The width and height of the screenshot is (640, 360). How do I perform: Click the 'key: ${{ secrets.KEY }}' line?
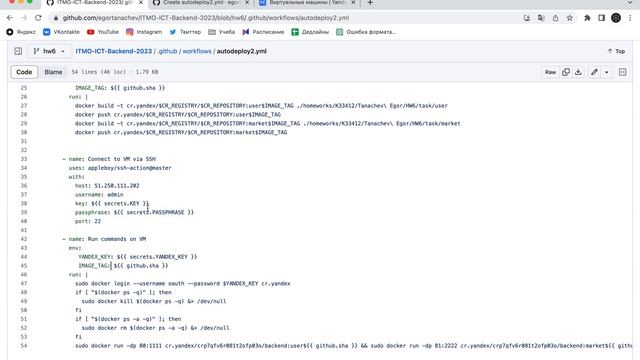(112, 203)
